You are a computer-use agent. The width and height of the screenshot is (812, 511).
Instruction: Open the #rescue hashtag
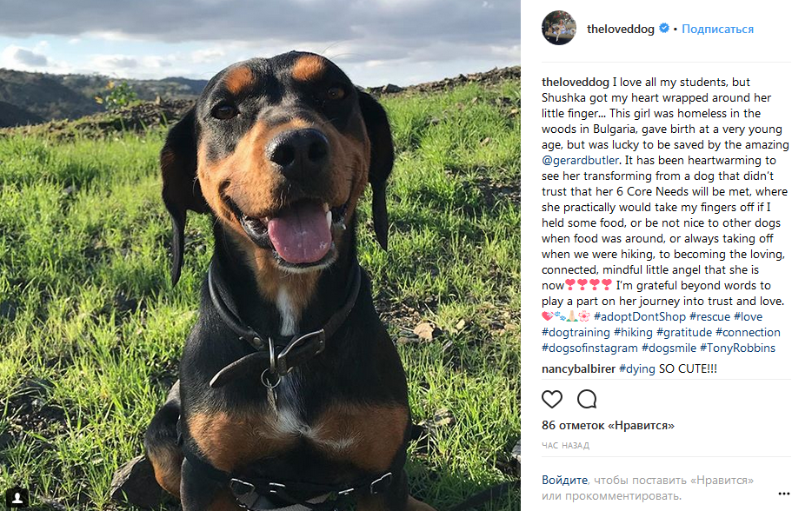pyautogui.click(x=710, y=316)
